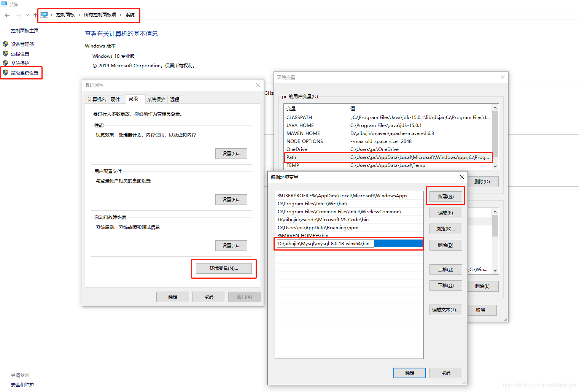The height and width of the screenshot is (392, 579).
Task: Open 控制面板 breadcrumb
Action: (65, 15)
